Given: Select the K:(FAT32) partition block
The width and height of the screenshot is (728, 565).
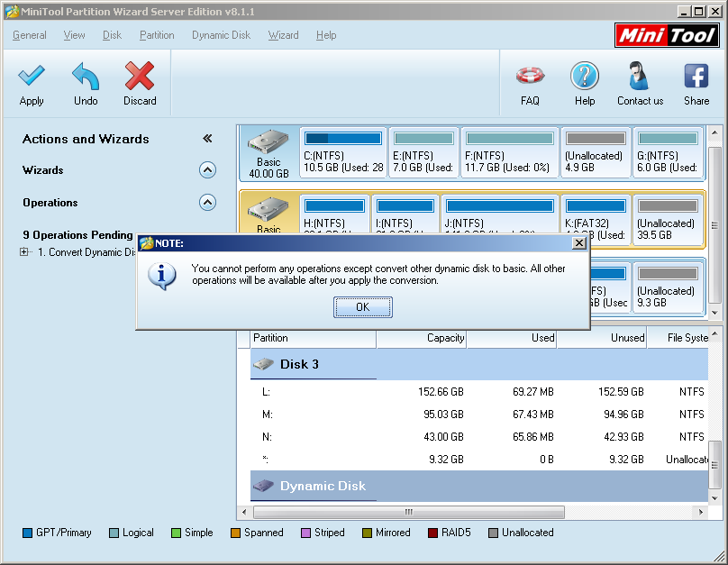Looking at the screenshot, I should tap(596, 220).
